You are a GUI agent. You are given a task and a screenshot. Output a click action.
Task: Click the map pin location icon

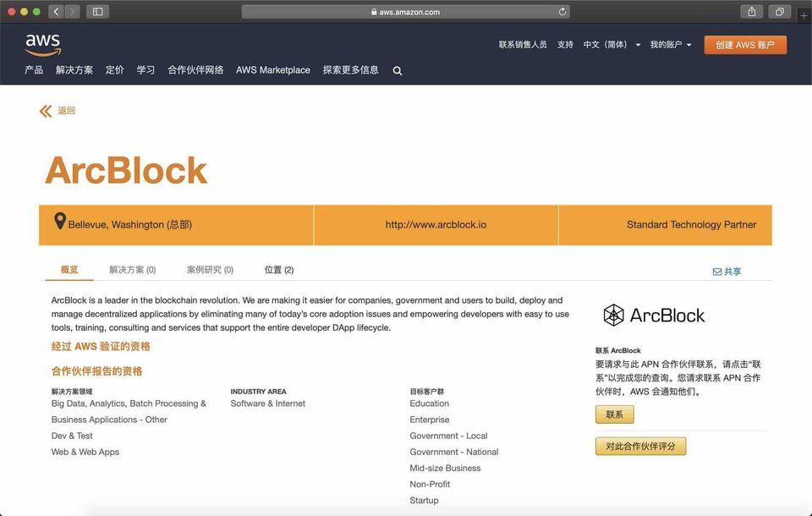coord(60,222)
